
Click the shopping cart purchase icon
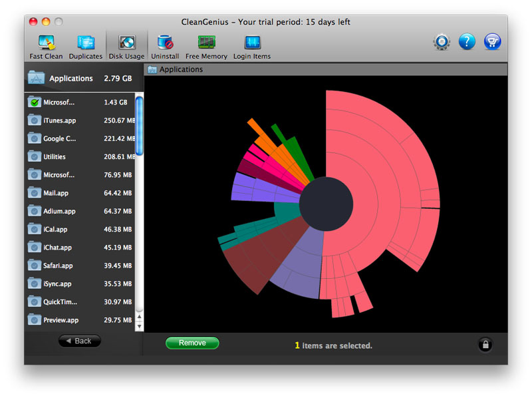492,42
